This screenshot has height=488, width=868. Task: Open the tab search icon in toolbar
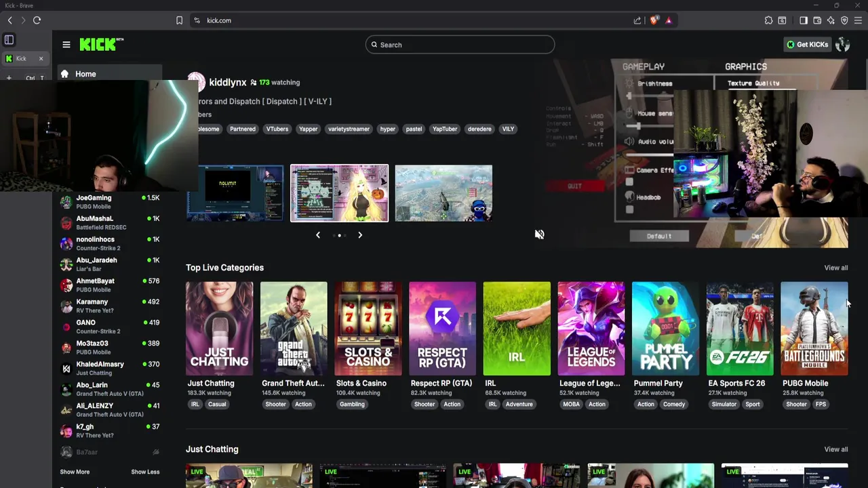pyautogui.click(x=782, y=20)
